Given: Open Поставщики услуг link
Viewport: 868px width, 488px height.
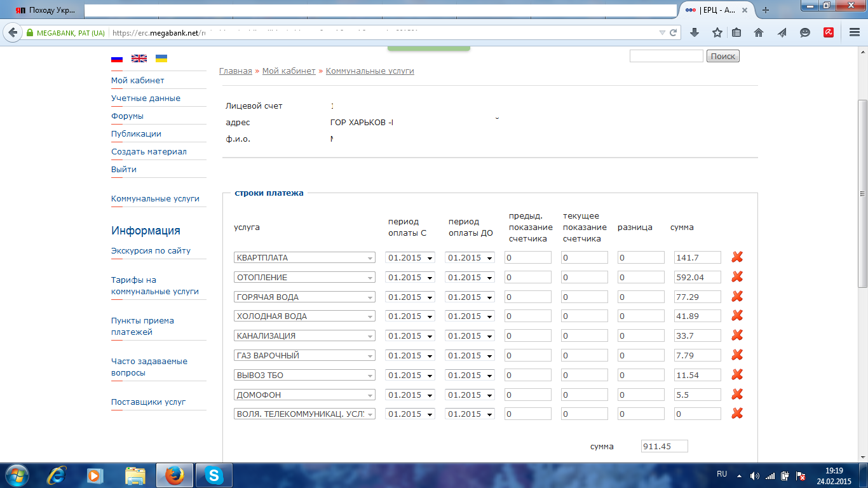Looking at the screenshot, I should pos(149,402).
